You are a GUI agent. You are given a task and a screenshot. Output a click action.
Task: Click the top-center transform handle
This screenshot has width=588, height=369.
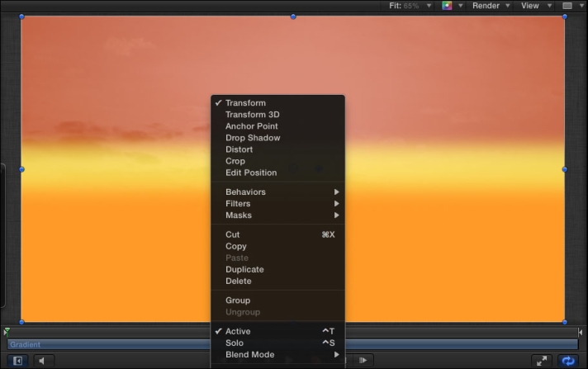click(293, 17)
